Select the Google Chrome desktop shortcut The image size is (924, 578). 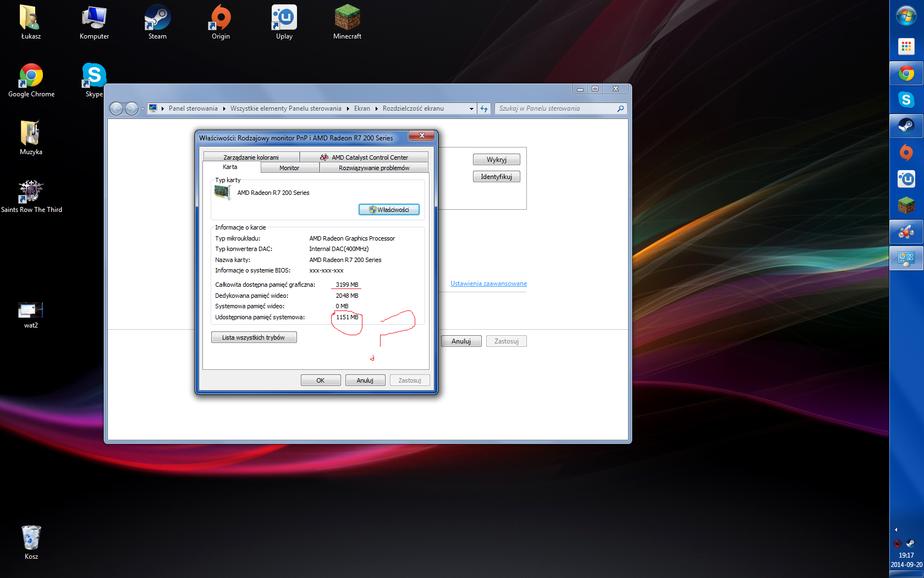click(31, 80)
